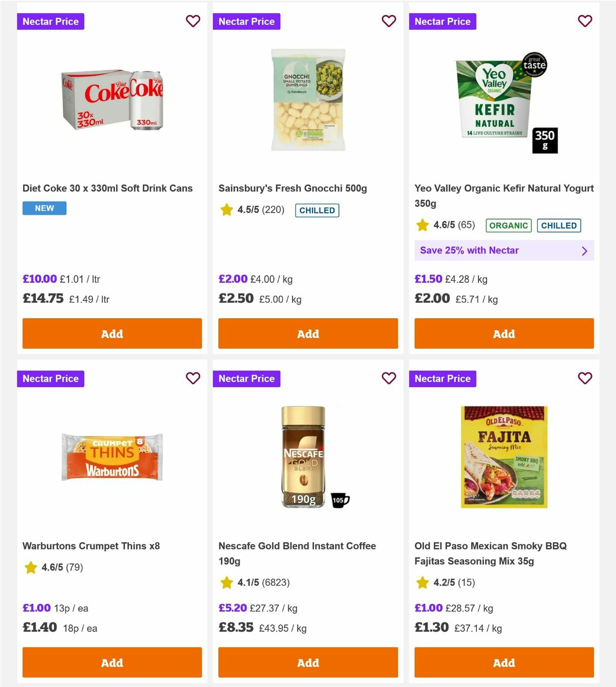The width and height of the screenshot is (616, 687).
Task: Favourite Sainsbury's Fresh Gnocchi
Action: tap(389, 21)
